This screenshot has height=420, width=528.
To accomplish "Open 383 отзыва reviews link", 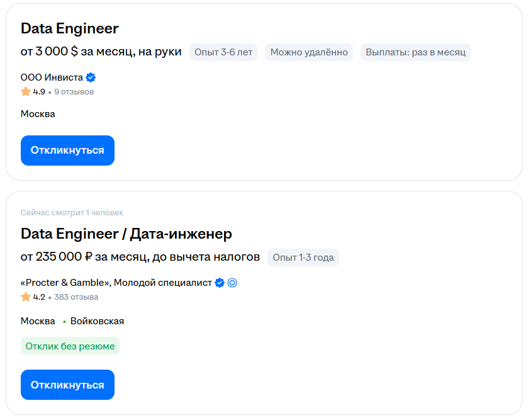I will (76, 297).
